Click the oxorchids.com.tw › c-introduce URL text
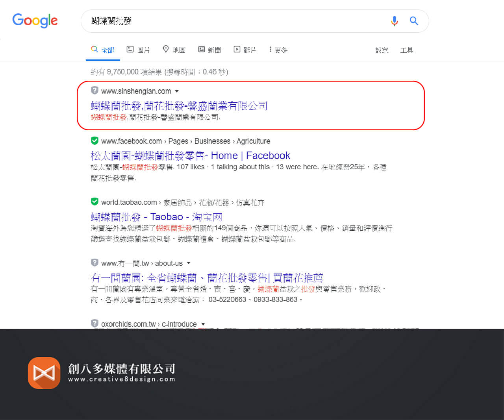 [x=149, y=324]
